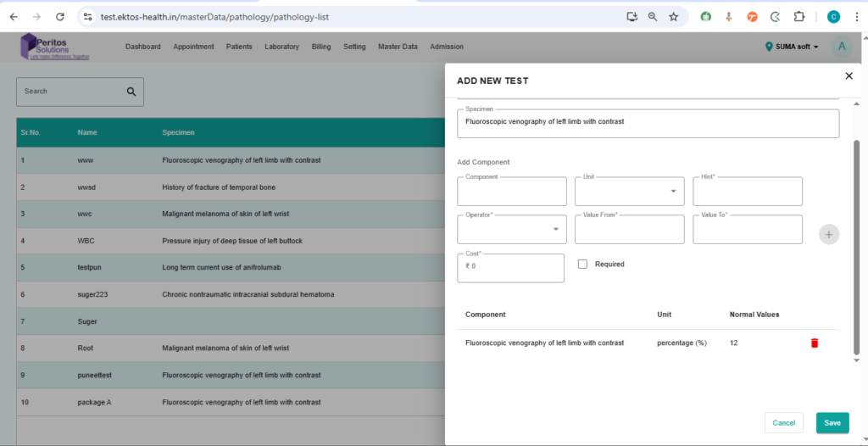This screenshot has width=868, height=446.
Task: Add component with the plus icon
Action: (x=829, y=235)
